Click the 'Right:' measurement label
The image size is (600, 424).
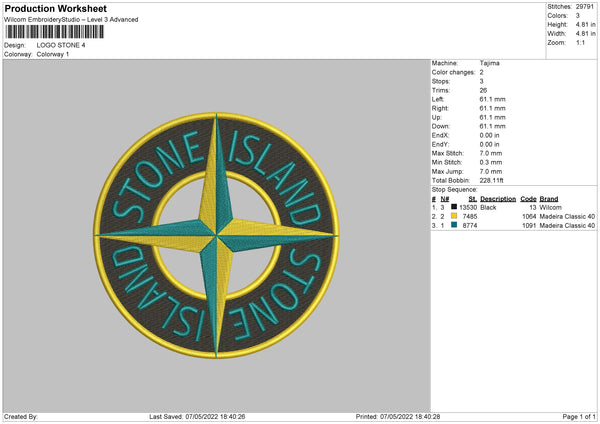440,108
